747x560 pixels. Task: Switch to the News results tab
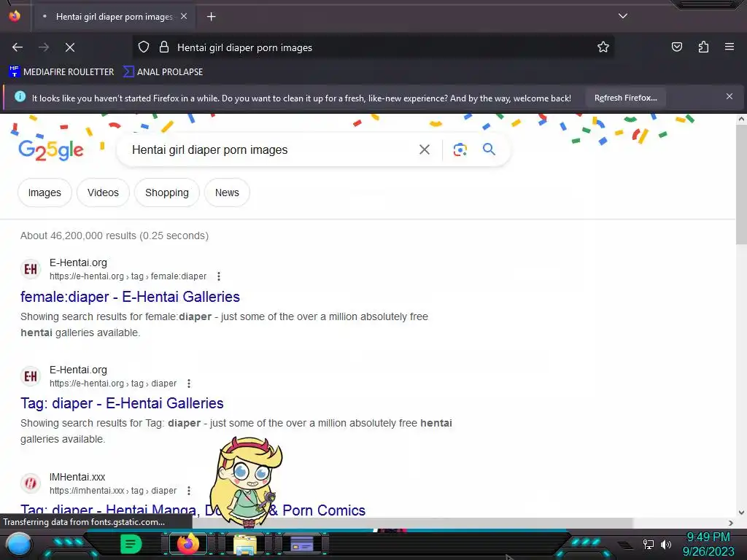227,192
